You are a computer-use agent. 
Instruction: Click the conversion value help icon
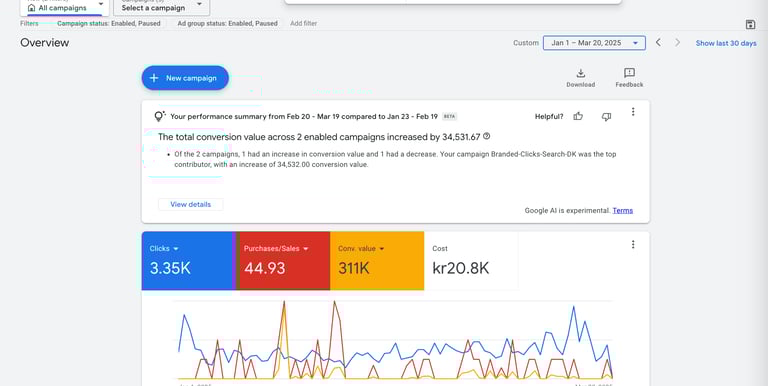click(x=486, y=136)
